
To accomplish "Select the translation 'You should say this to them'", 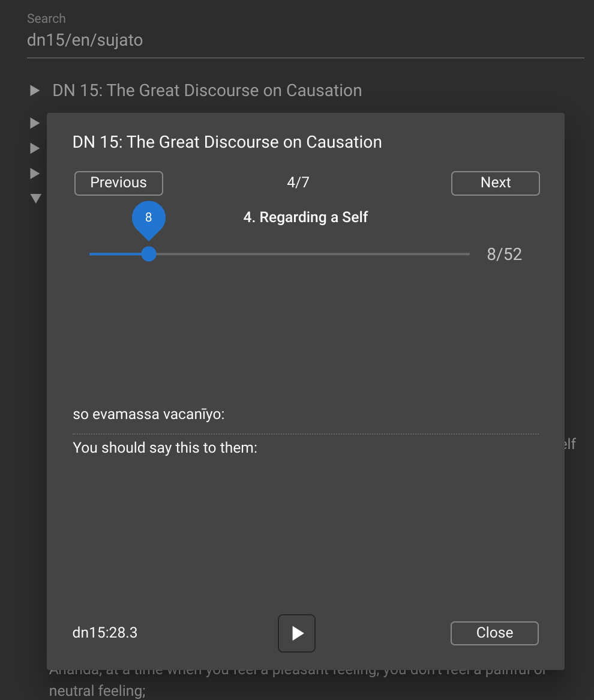I will point(165,448).
